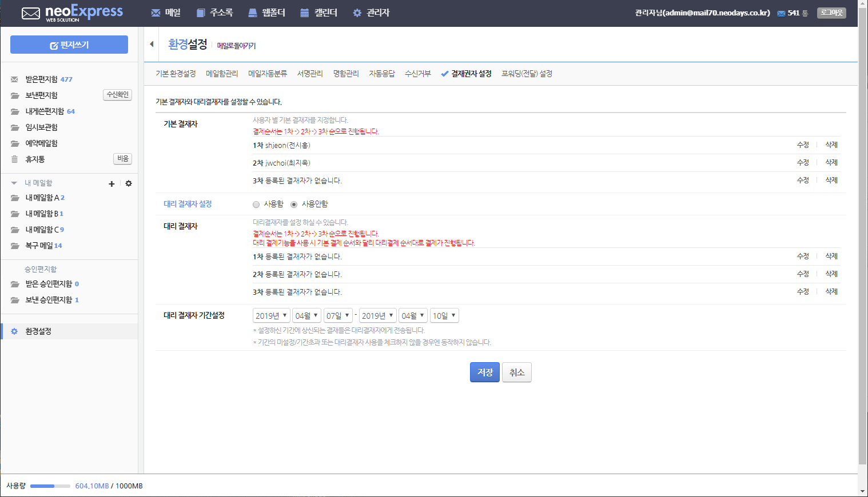The image size is (868, 497).
Task: Collapse the sidebar with the arrow icon
Action: coord(152,44)
